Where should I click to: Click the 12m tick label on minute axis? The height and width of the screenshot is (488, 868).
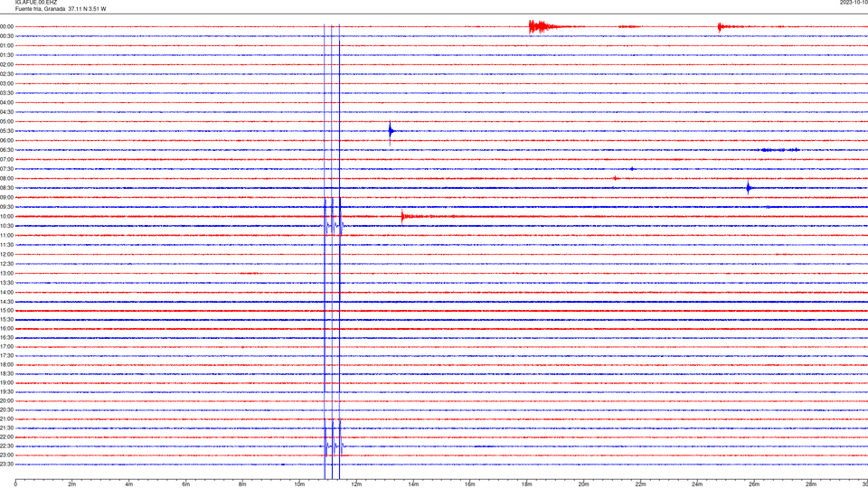coord(356,484)
